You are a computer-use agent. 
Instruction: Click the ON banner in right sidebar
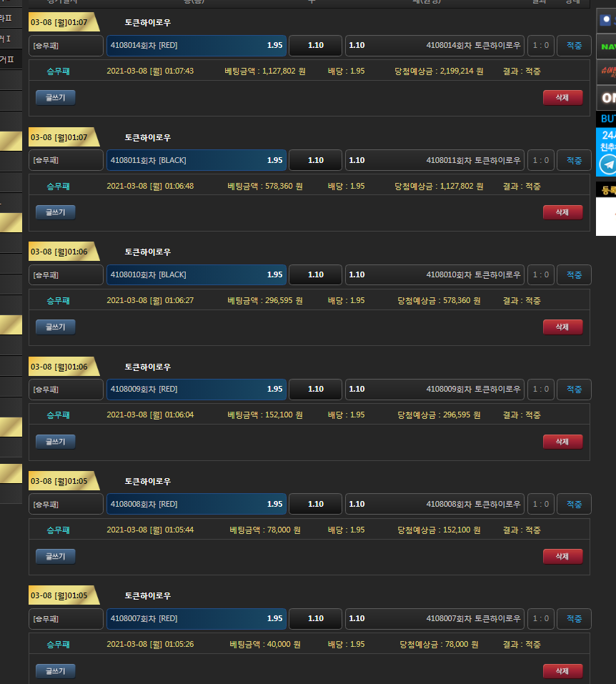606,98
